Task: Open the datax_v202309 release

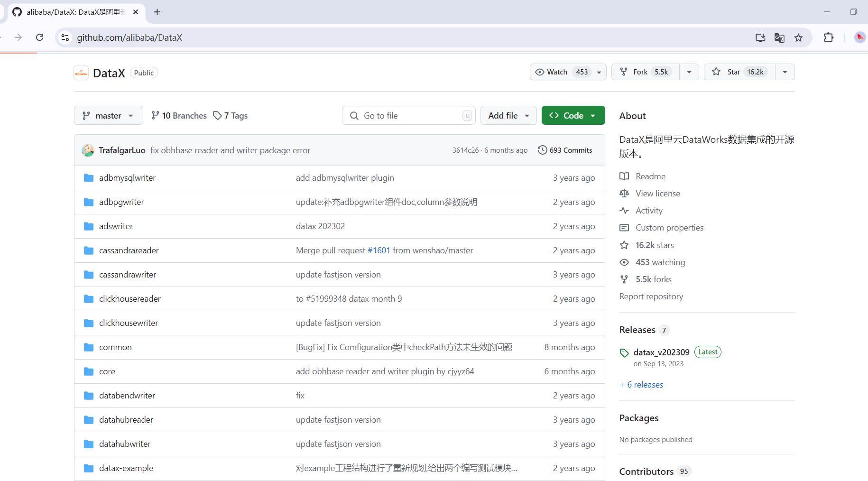Action: point(661,352)
